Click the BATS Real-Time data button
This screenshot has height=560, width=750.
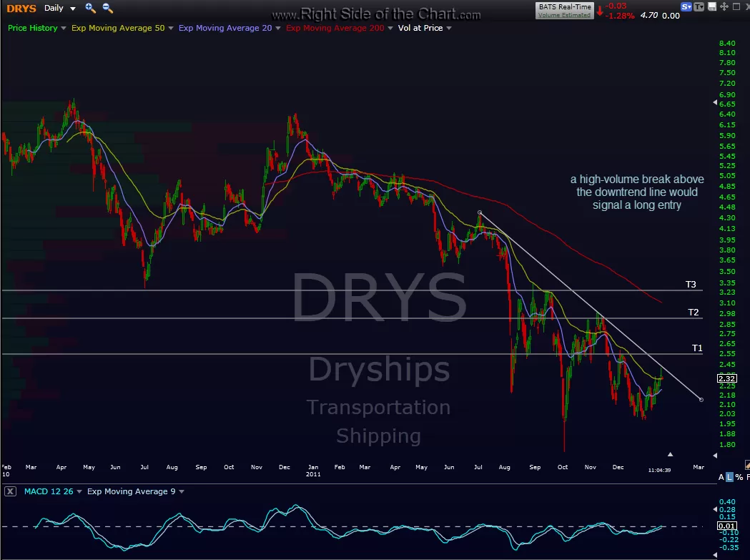tap(565, 6)
